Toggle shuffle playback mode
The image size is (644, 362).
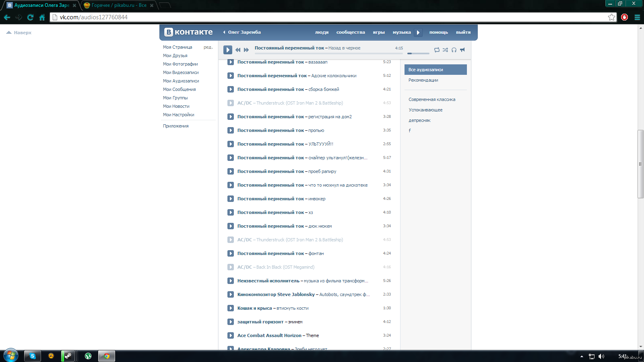tap(445, 50)
